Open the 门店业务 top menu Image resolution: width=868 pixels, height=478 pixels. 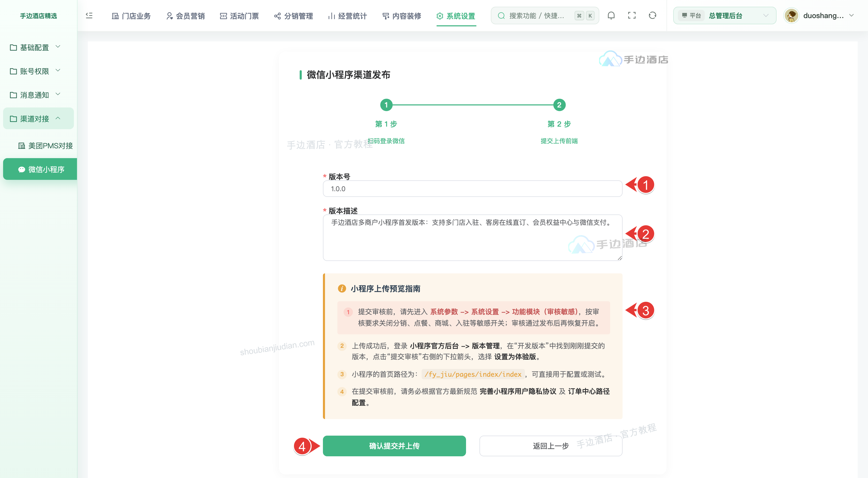click(131, 16)
